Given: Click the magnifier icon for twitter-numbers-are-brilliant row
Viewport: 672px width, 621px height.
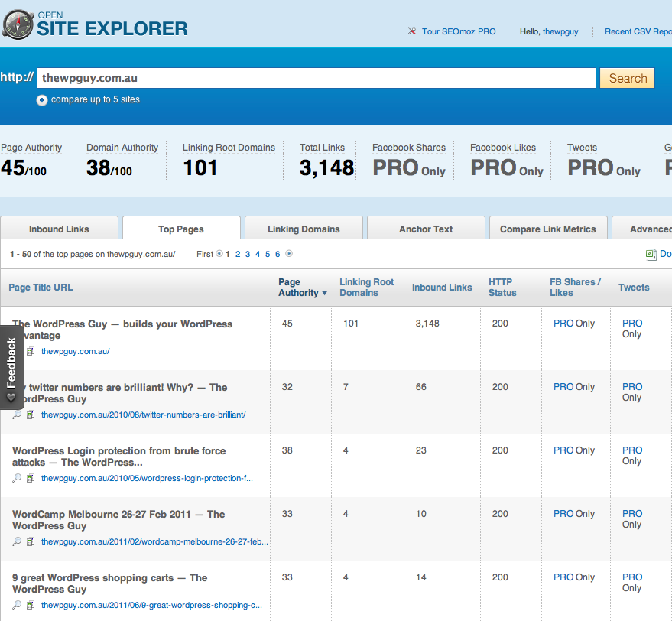Looking at the screenshot, I should 17,415.
